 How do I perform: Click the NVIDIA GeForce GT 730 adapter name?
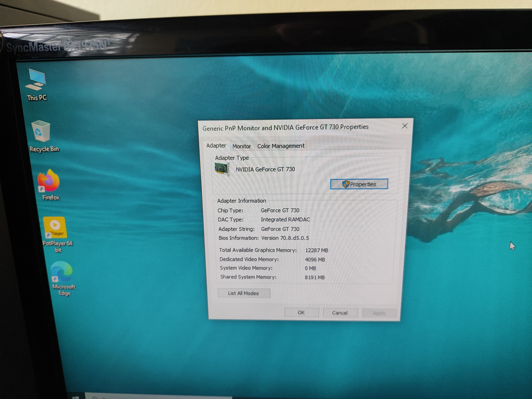pyautogui.click(x=265, y=169)
